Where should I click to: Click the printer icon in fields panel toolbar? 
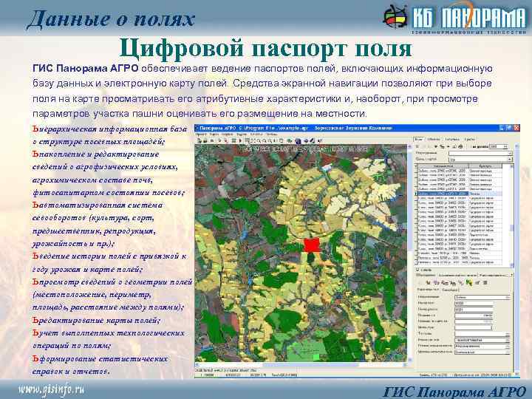[460, 146]
